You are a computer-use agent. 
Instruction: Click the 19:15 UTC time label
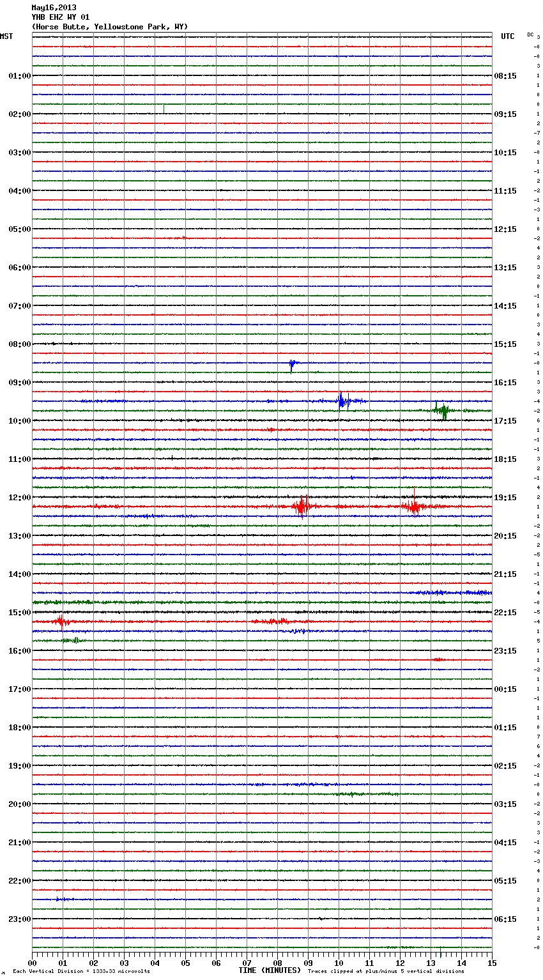505,498
